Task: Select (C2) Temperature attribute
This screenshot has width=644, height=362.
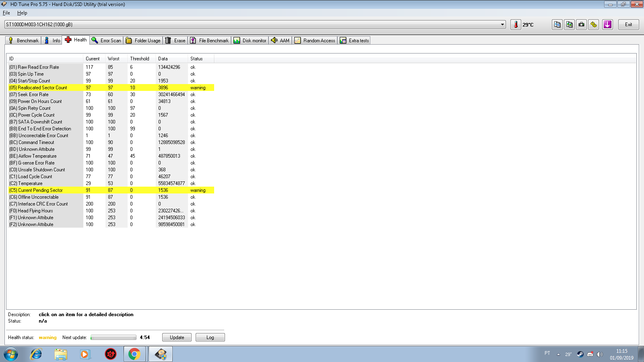Action: click(110, 183)
